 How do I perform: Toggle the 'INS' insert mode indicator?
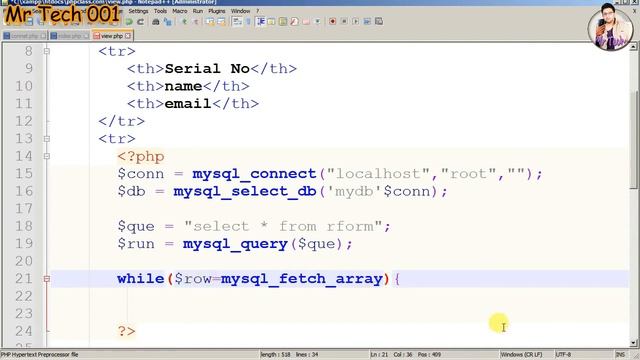pyautogui.click(x=620, y=354)
